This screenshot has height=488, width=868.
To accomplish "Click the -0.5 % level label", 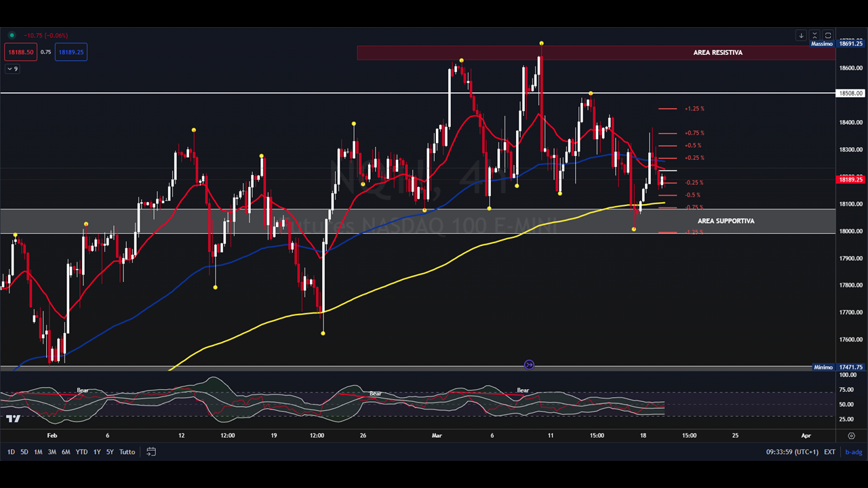I will tap(693, 195).
